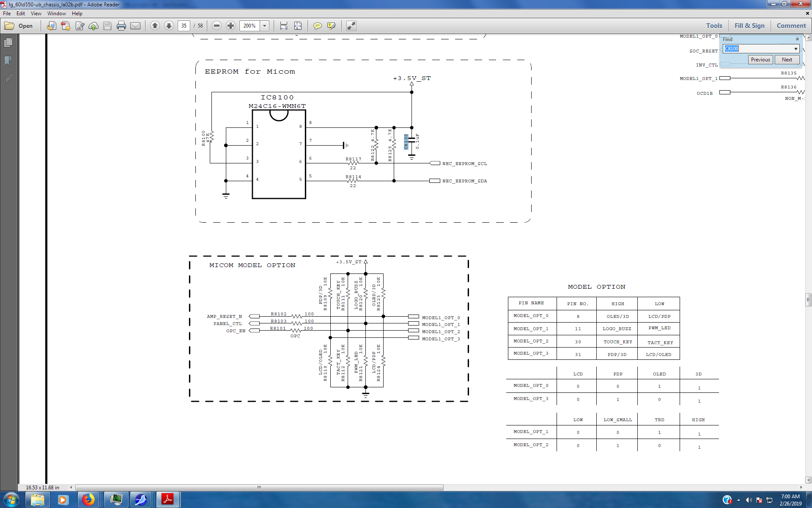The width and height of the screenshot is (812, 508).
Task: Click Next in the Find box
Action: click(x=787, y=60)
